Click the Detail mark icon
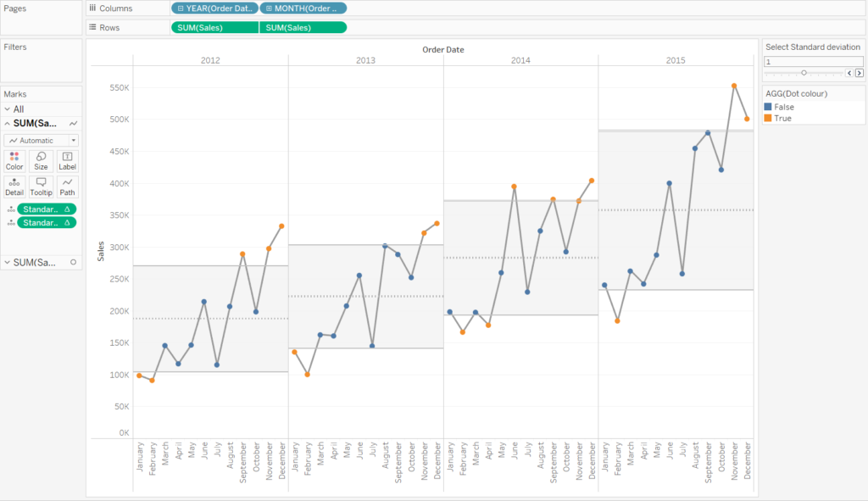 14,186
